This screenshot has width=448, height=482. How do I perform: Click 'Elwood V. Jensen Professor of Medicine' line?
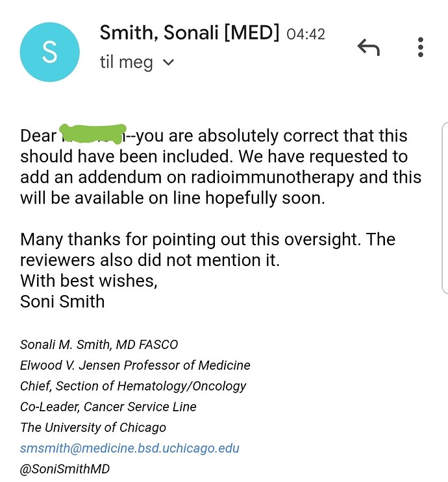tap(135, 365)
